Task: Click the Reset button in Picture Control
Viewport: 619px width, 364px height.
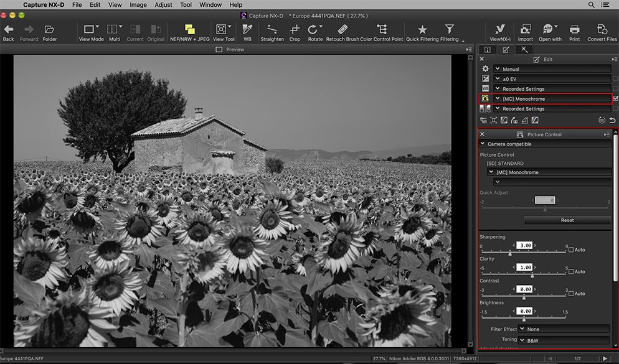Action: (567, 220)
